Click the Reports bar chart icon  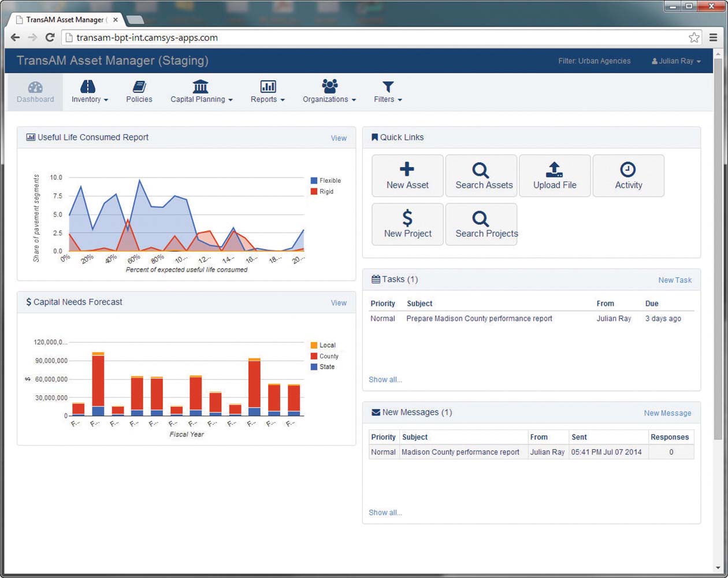(268, 87)
